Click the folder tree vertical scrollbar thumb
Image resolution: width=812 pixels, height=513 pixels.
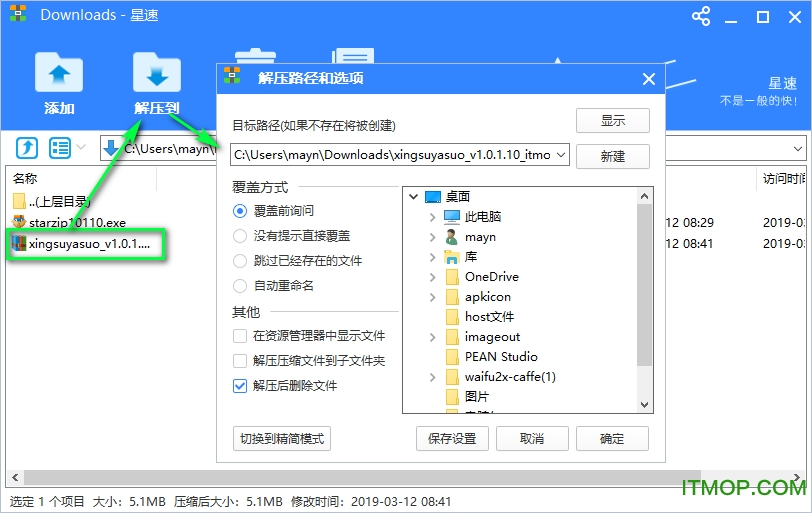[644, 285]
